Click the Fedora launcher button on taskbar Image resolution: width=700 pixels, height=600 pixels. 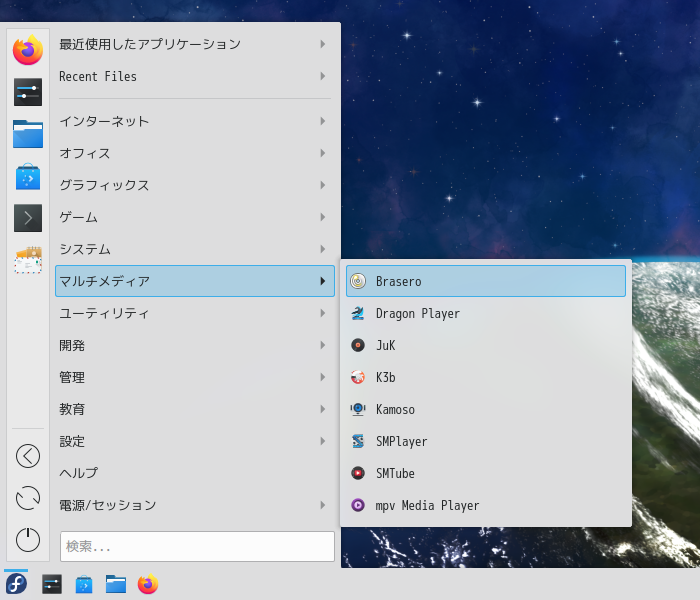pyautogui.click(x=16, y=584)
